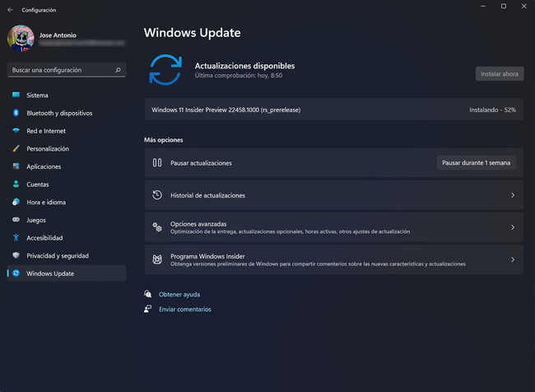Expand the Programa Windows Insider chevron

pos(513,259)
